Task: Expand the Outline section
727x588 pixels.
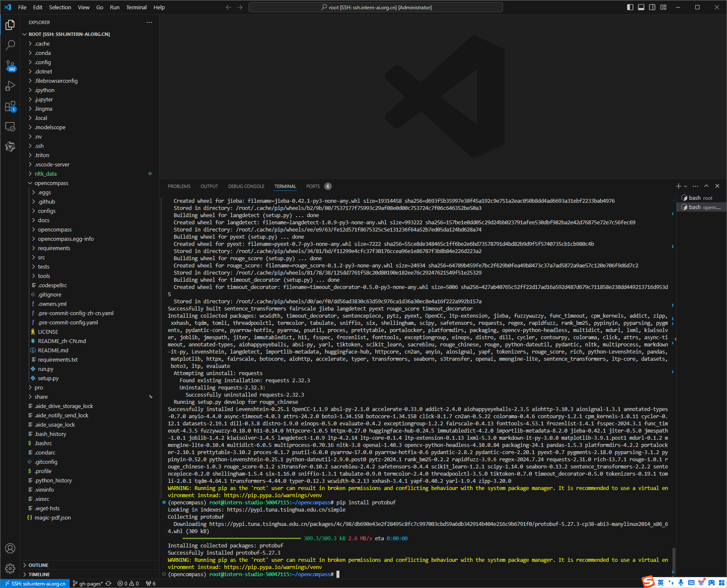Action: coord(90,565)
